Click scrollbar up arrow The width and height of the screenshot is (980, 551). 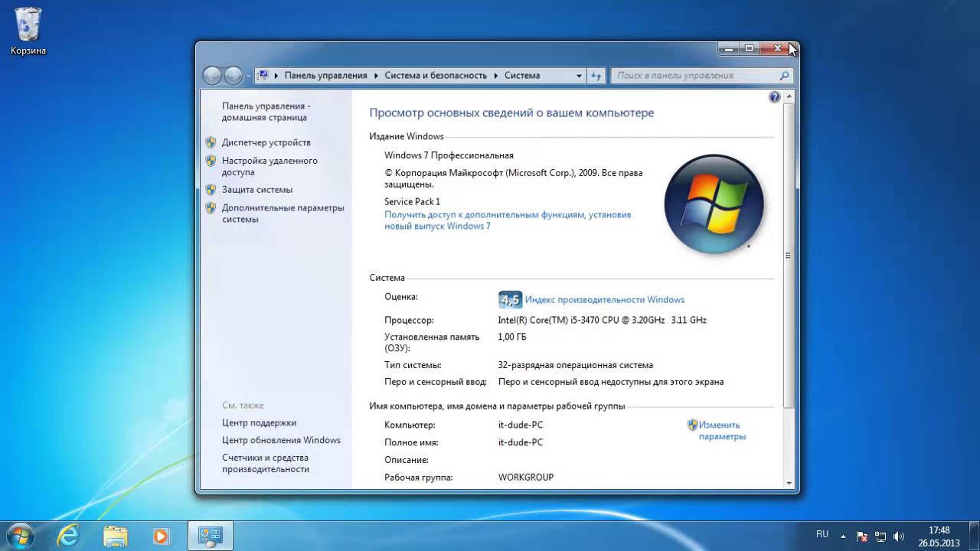pos(789,96)
